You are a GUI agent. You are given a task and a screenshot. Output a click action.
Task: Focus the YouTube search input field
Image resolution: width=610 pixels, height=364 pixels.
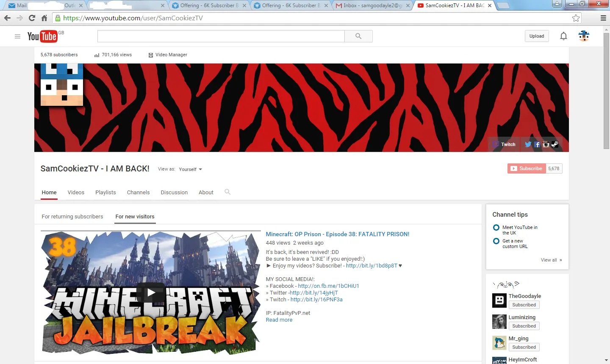[221, 36]
